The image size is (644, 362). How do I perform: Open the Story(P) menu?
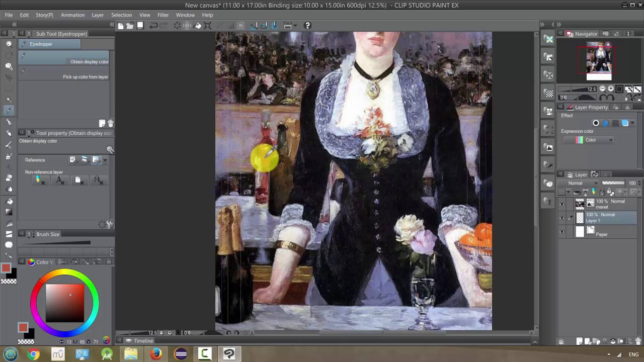click(x=44, y=15)
